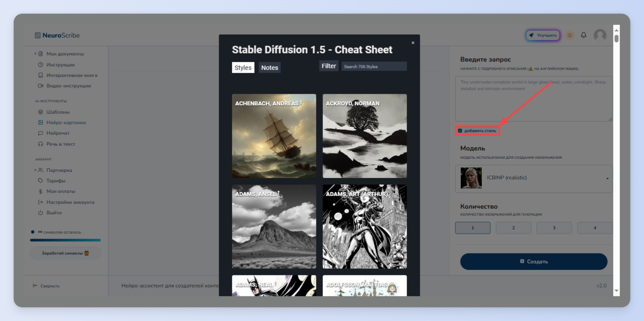Open Мои документы document icon
This screenshot has height=321, width=644.
pos(41,54)
